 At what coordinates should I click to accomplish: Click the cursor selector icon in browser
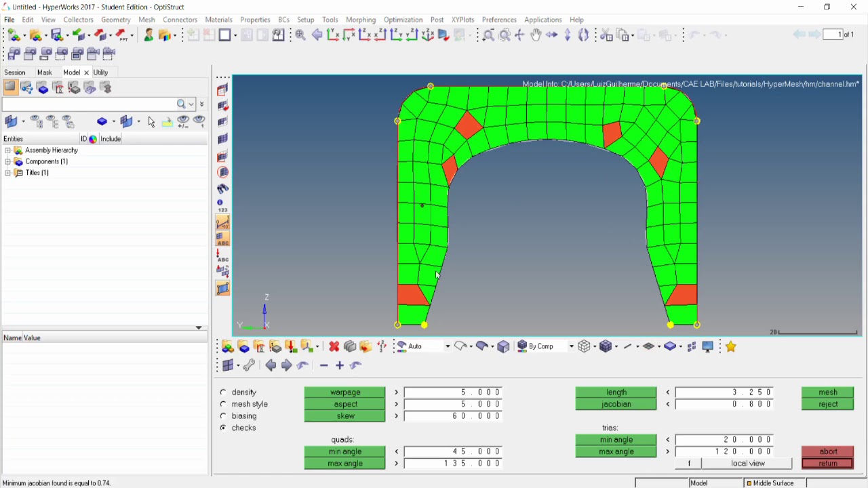(x=151, y=122)
